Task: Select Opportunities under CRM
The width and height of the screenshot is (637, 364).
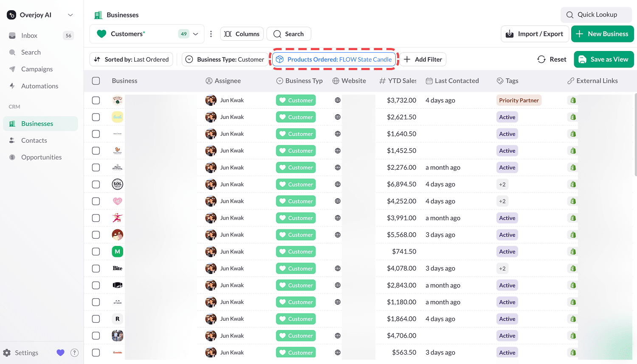Action: (41, 157)
